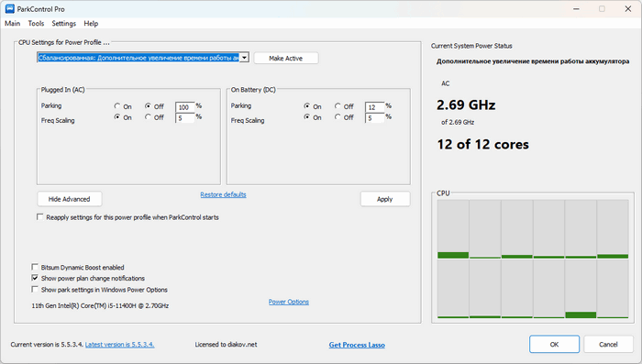Turn AC Freq Scaling On
642x364 pixels.
coord(117,117)
